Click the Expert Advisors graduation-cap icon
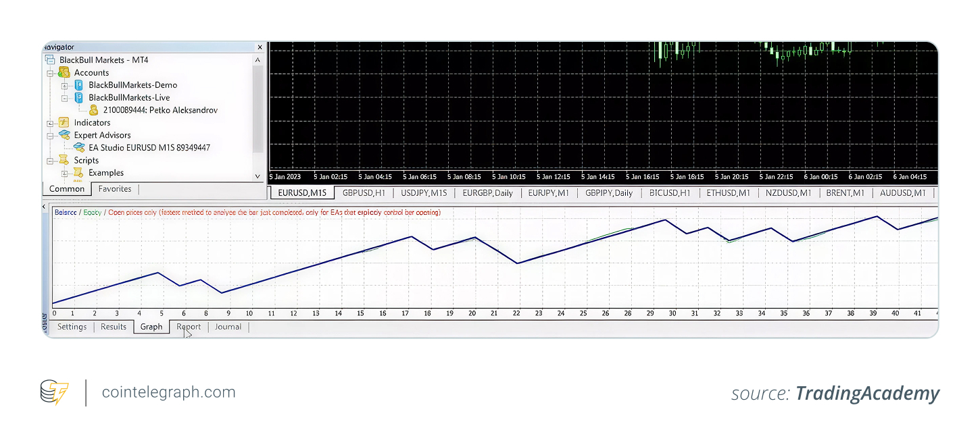The width and height of the screenshot is (980, 447). coord(64,135)
